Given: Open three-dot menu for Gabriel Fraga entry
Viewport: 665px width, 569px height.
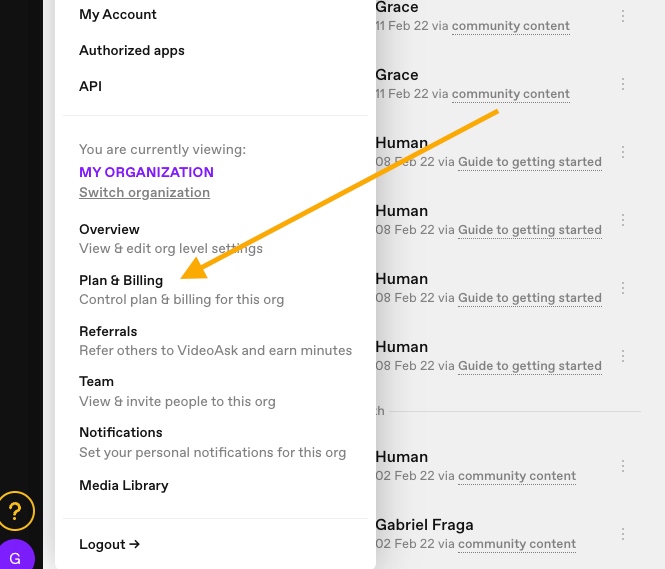Looking at the screenshot, I should (623, 534).
